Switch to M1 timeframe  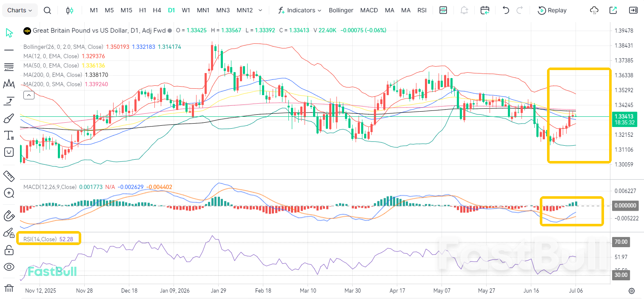pos(94,10)
